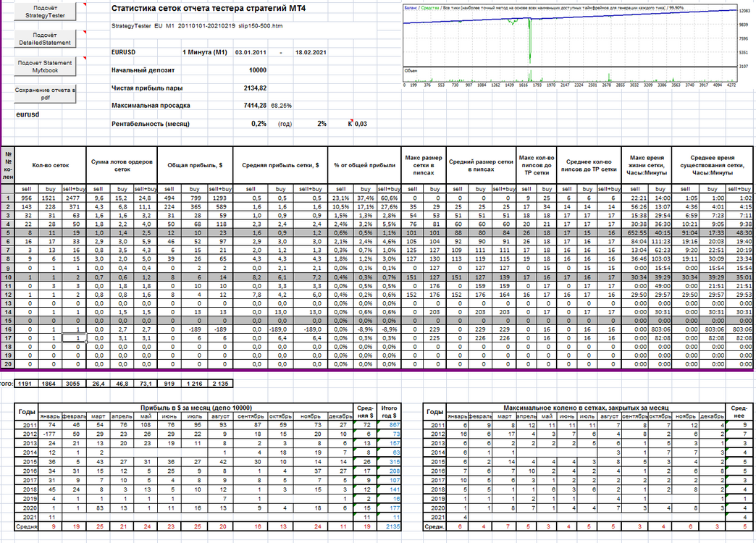Select the -8,9% sell+buy percent cell
756x543 pixels.
coord(389,329)
